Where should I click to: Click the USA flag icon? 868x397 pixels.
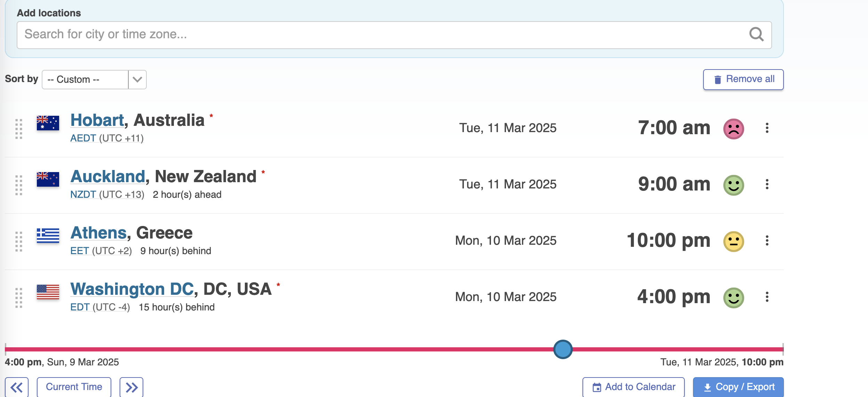click(48, 292)
